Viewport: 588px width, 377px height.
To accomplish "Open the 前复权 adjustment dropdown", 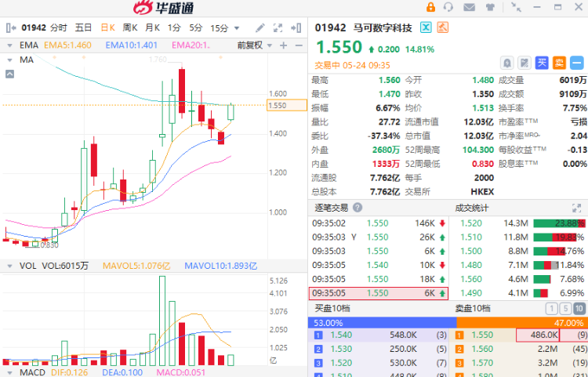I will 254,45.
